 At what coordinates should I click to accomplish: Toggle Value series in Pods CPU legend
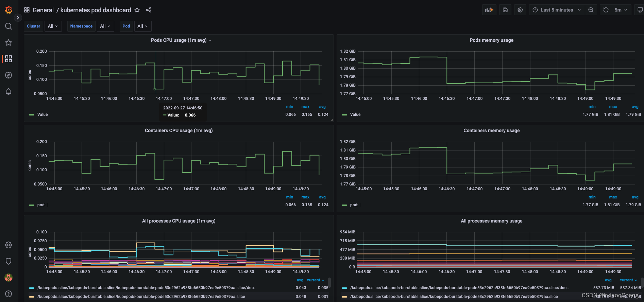pos(43,114)
